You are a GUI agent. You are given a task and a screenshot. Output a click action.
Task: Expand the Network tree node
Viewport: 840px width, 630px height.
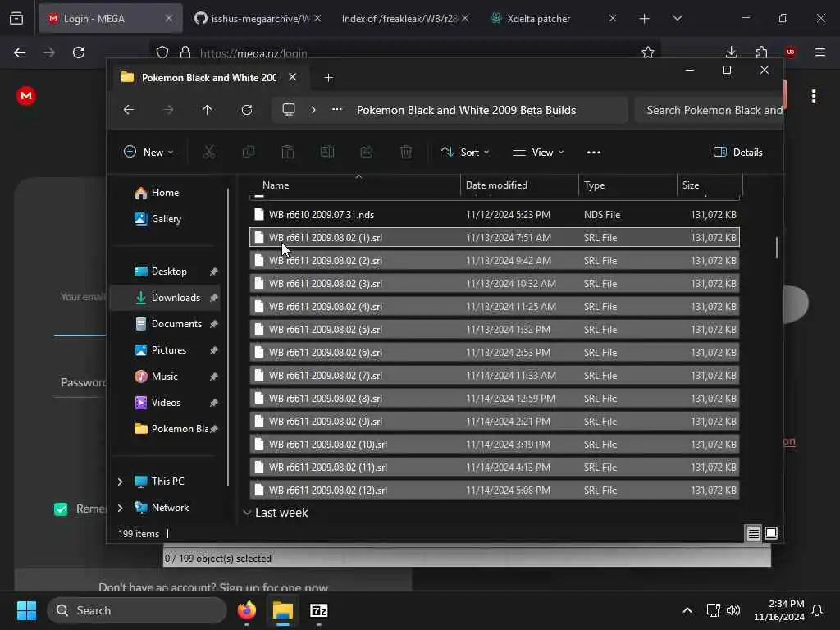(120, 508)
